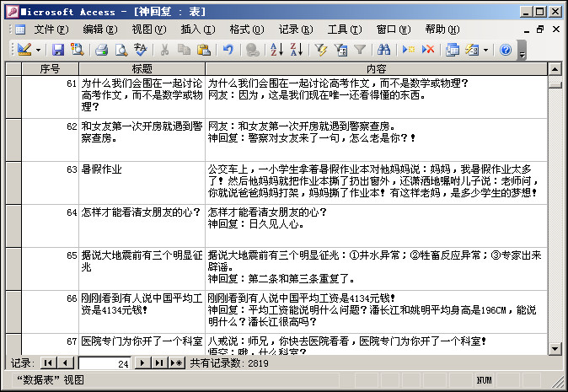Add new record via toolbar icon
The height and width of the screenshot is (392, 568).
tap(408, 50)
